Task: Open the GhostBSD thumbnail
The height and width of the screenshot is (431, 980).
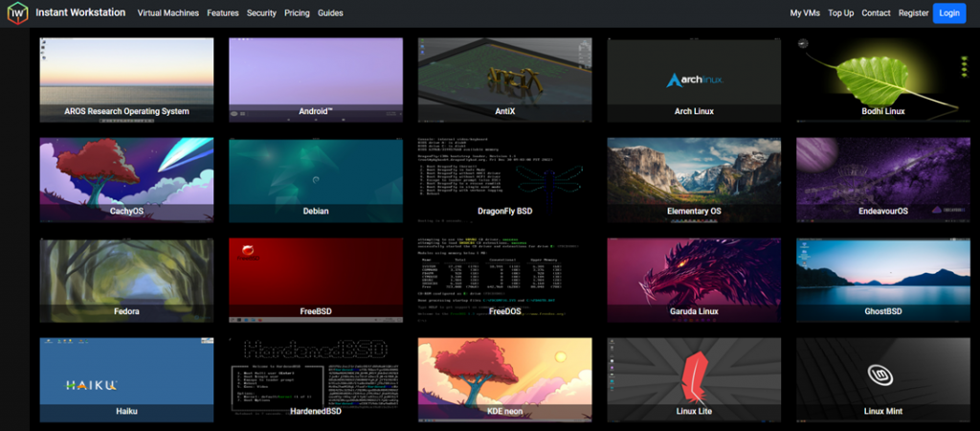Action: coord(883,281)
